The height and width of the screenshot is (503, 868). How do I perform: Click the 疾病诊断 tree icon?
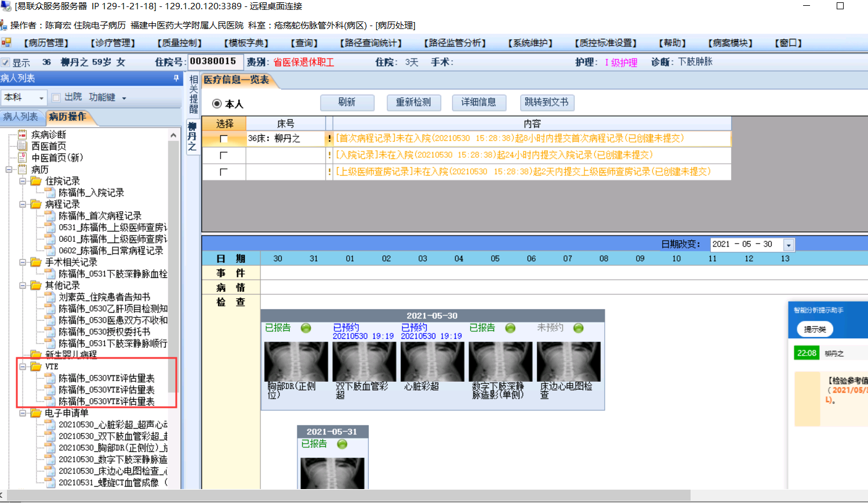click(x=23, y=135)
